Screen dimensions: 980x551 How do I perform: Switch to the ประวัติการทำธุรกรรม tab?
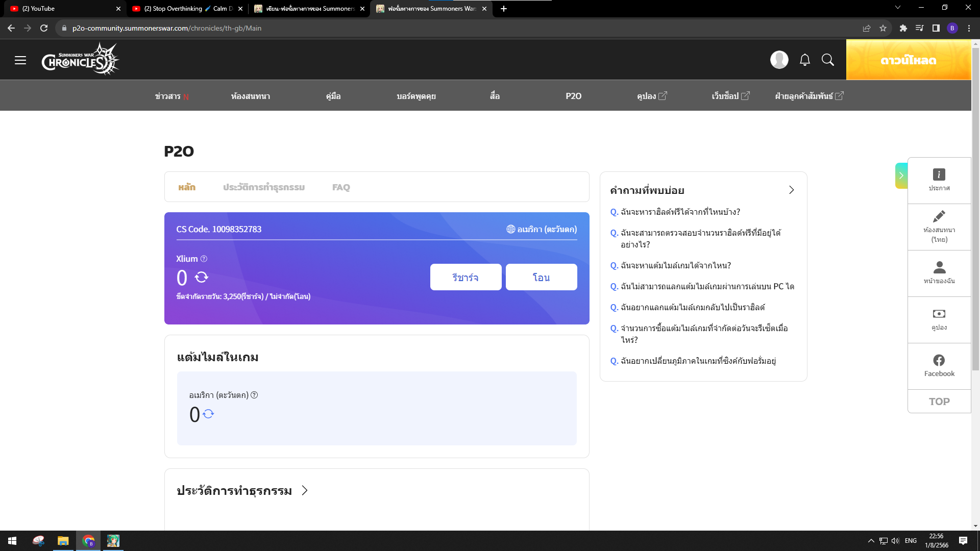264,187
